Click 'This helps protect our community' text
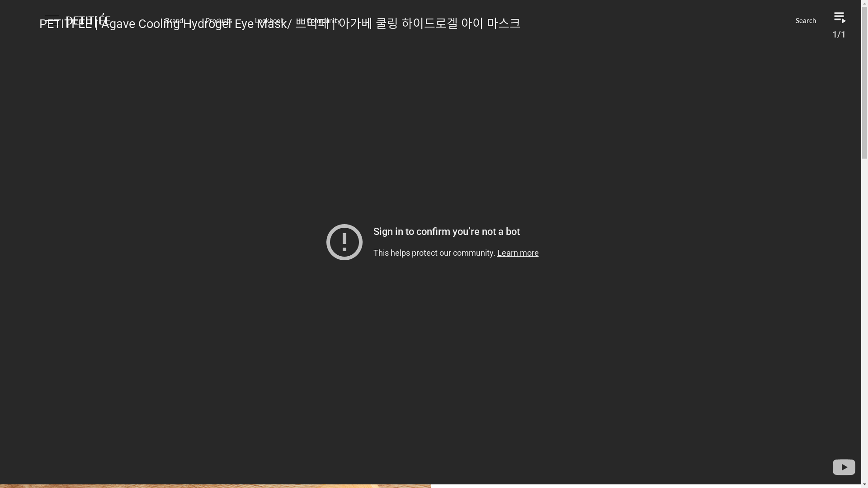 coord(434,253)
